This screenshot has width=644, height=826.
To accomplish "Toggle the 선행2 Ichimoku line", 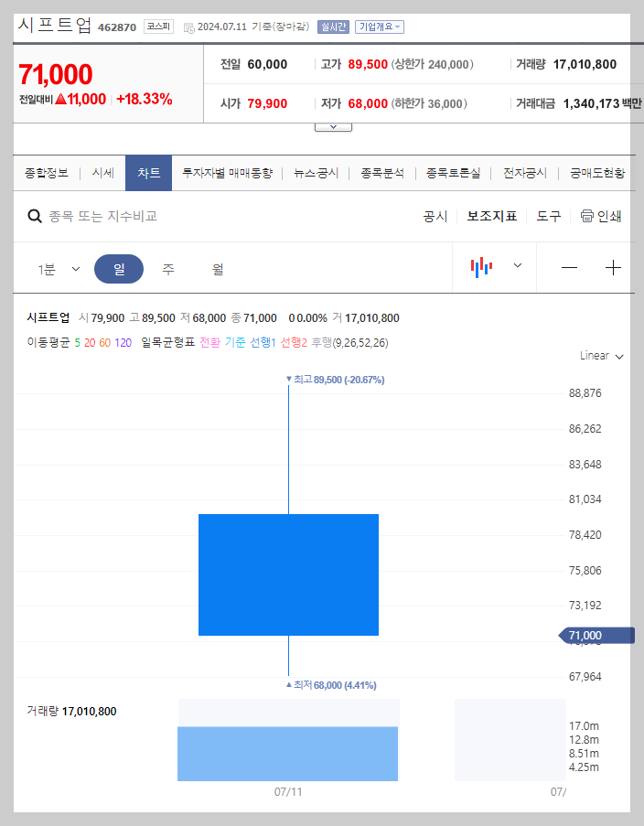I will pyautogui.click(x=294, y=342).
